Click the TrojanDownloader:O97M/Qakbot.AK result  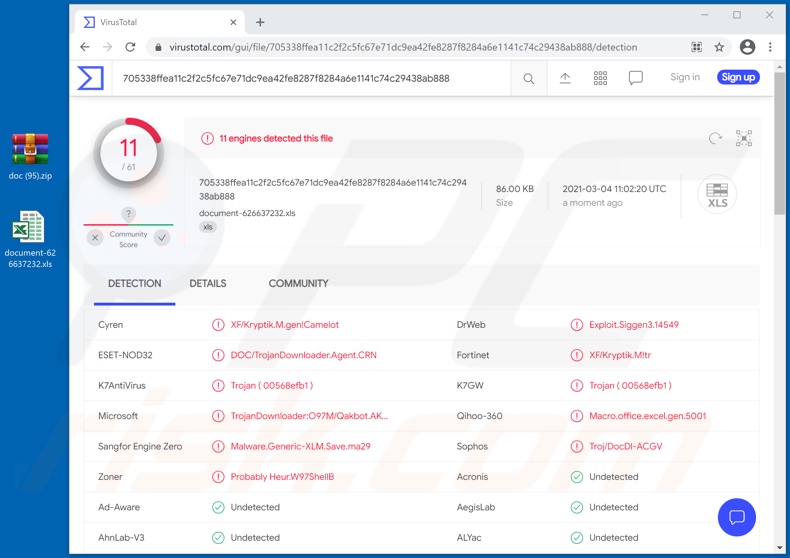[309, 416]
